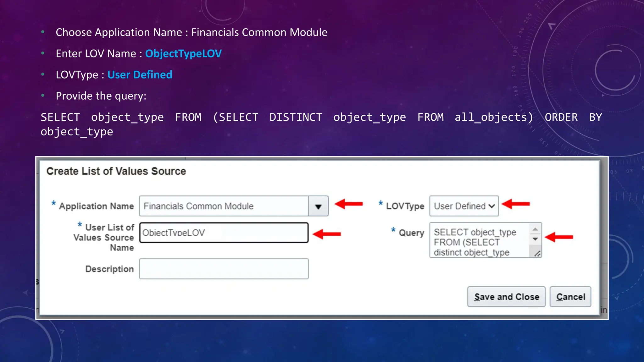
Task: Click the Create List of Values Source title
Action: click(116, 171)
